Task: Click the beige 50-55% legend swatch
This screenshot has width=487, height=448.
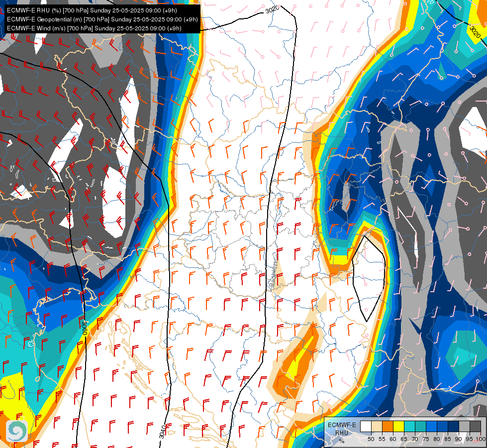Action: click(x=377, y=427)
